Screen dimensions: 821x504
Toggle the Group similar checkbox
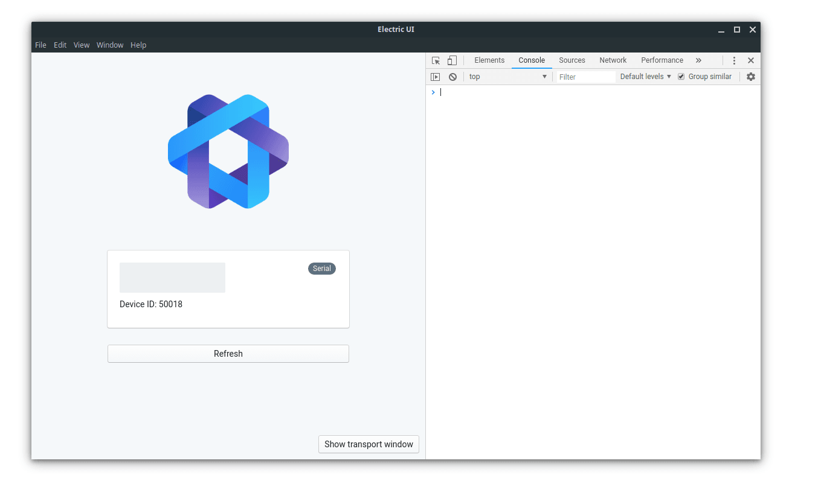[x=681, y=77]
